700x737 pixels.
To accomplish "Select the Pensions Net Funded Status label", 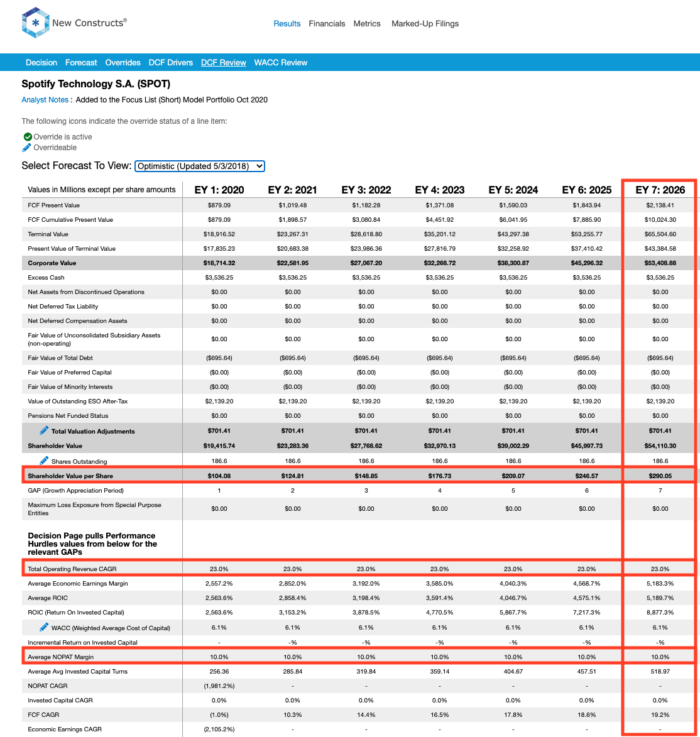I will click(68, 415).
